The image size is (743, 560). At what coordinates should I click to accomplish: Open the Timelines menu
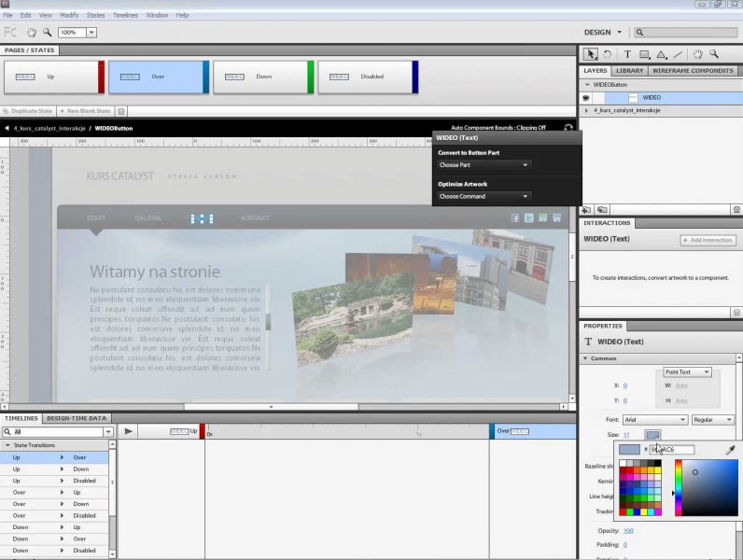[125, 15]
